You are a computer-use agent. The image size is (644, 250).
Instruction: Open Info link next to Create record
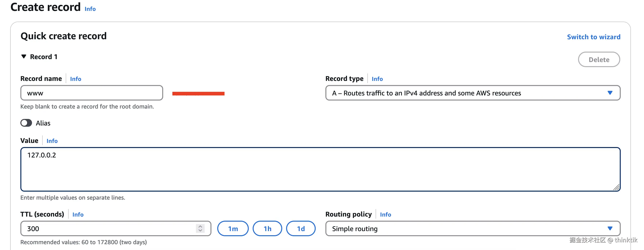[x=90, y=9]
